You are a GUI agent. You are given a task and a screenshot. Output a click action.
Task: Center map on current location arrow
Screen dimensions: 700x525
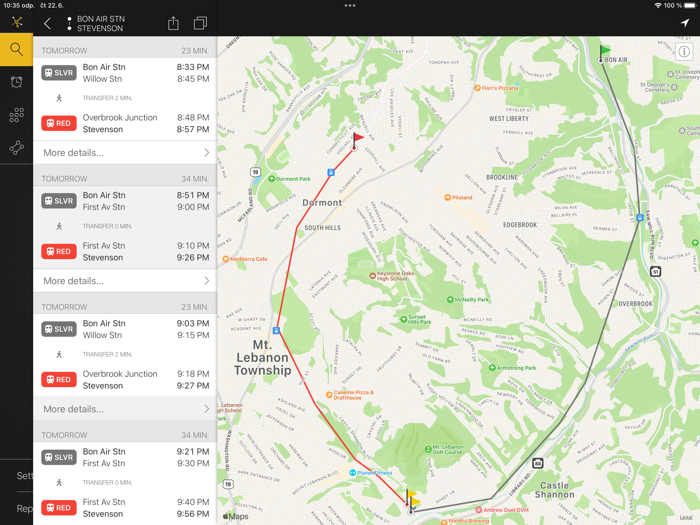[685, 23]
